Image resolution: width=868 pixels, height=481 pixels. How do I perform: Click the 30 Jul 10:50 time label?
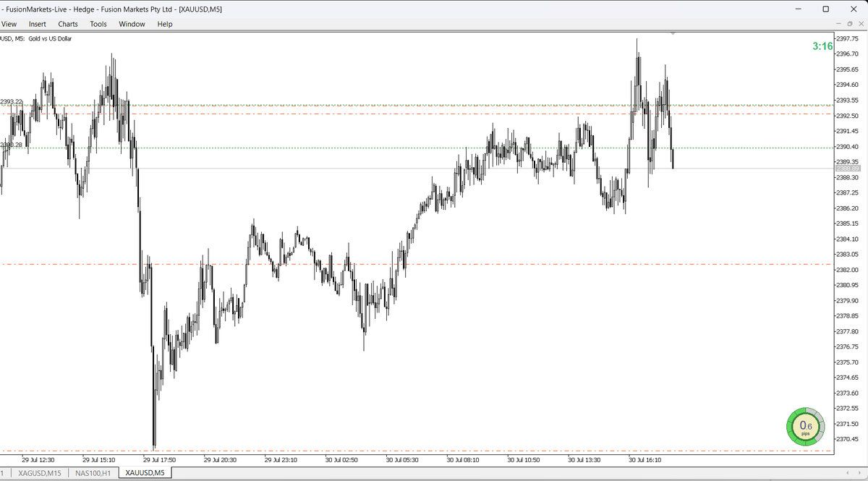click(x=524, y=459)
